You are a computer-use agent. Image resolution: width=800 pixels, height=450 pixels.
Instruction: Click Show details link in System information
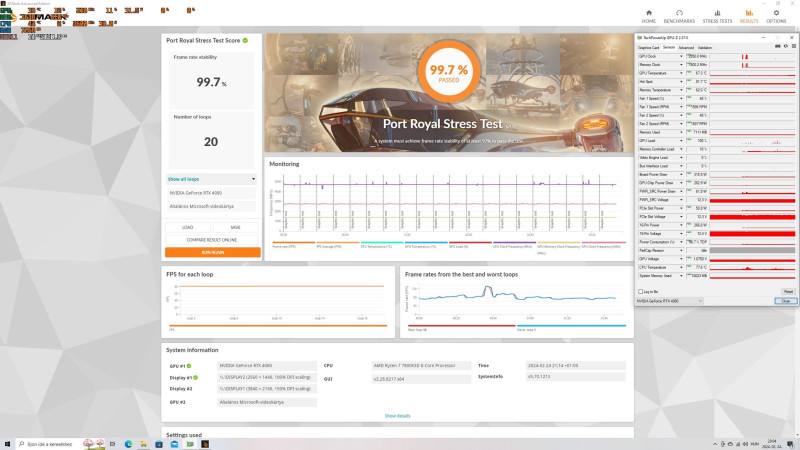(397, 416)
